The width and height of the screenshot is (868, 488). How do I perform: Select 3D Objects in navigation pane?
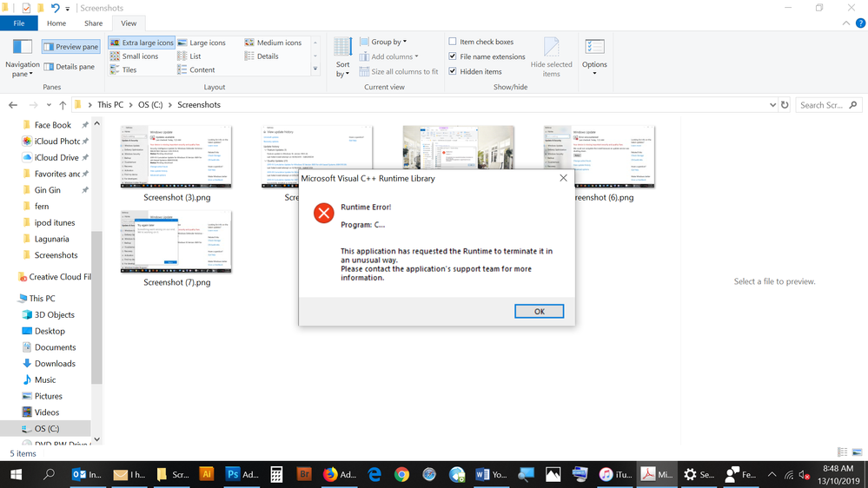(x=54, y=315)
